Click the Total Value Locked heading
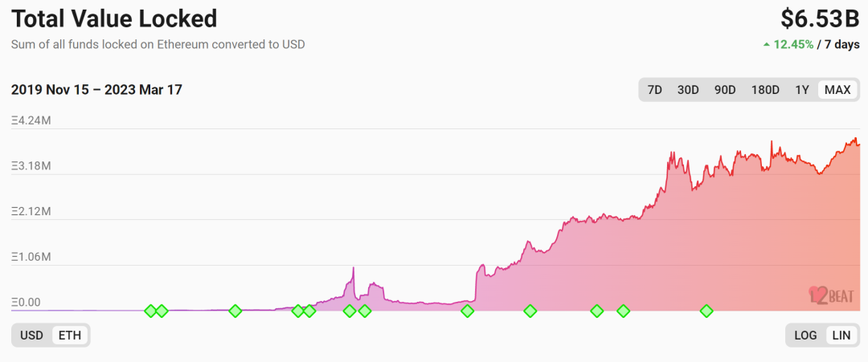Viewport: 868px width, 362px height. (x=114, y=18)
